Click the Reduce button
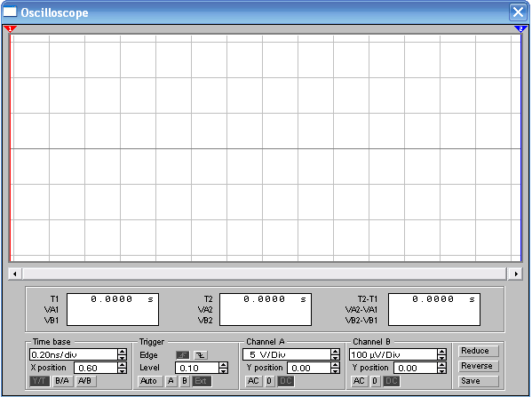The height and width of the screenshot is (397, 532). pos(479,351)
